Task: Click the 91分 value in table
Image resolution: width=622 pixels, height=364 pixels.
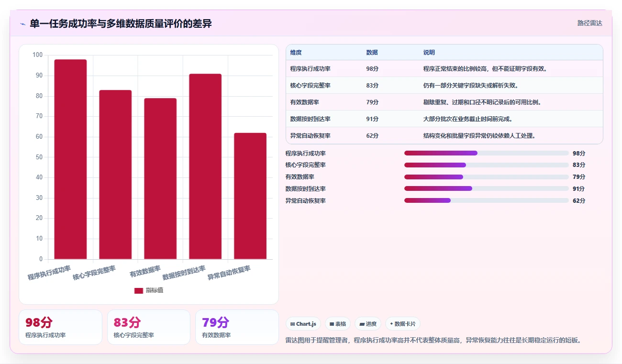Action: click(x=372, y=119)
